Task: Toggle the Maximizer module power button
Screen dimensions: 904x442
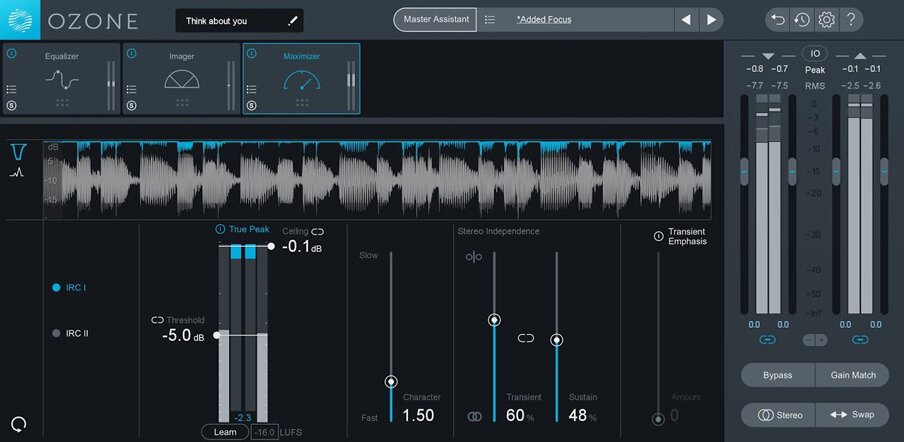Action: point(251,53)
